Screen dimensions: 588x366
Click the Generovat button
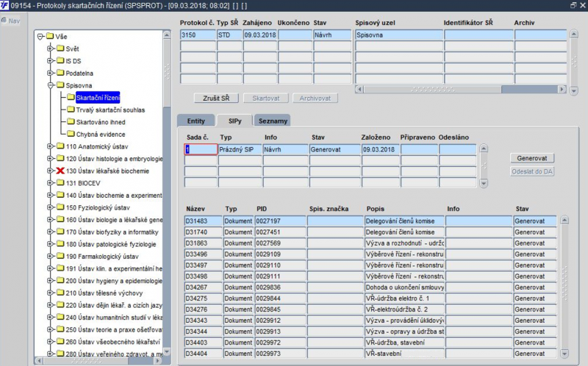533,158
